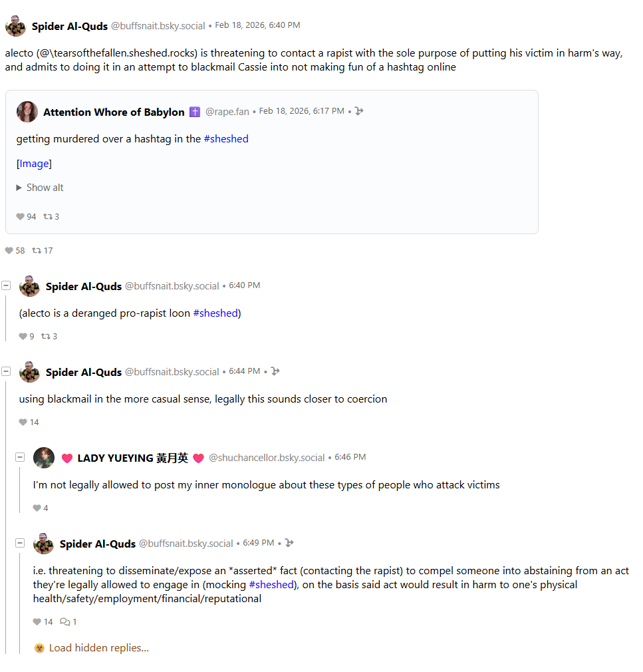
Task: Click the heart on LADY YUEYING's reply
Action: (37, 508)
